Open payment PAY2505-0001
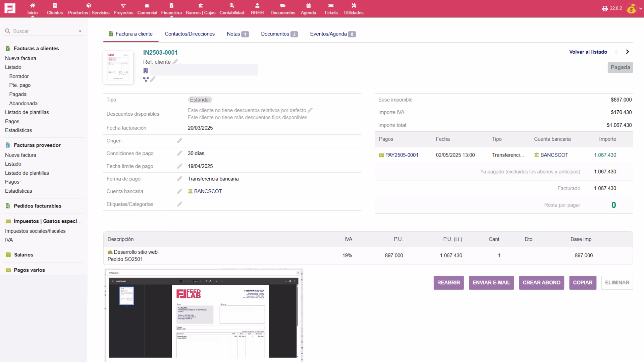644x362 pixels. click(x=402, y=155)
